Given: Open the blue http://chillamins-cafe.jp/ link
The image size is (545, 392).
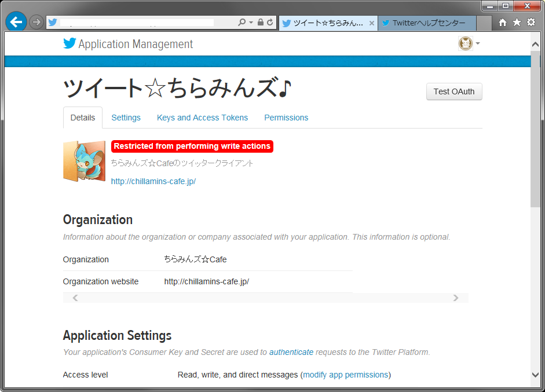Looking at the screenshot, I should [x=153, y=181].
